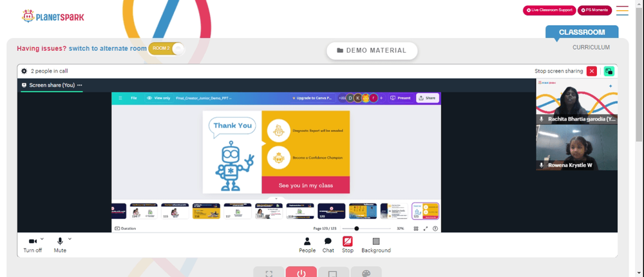Select slide thumbnail 120

point(332,211)
